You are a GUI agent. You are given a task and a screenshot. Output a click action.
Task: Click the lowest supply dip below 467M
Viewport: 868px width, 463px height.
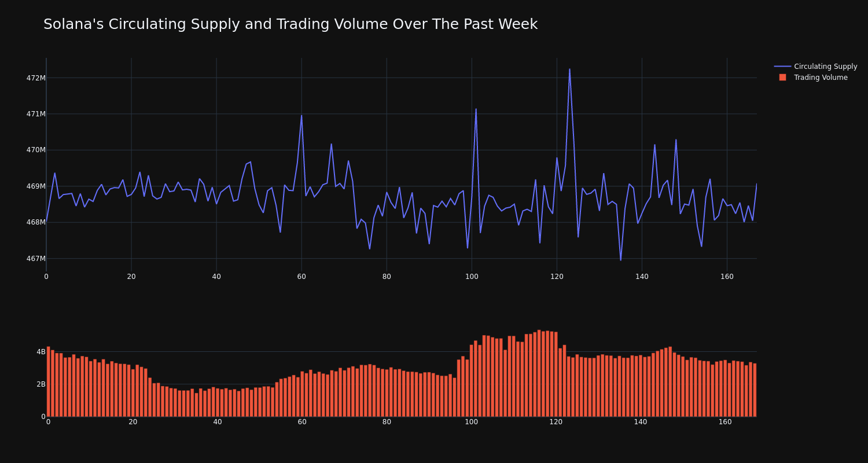pos(621,260)
